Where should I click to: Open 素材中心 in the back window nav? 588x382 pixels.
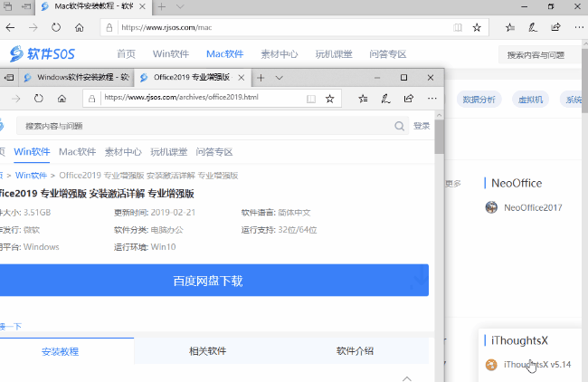click(280, 54)
